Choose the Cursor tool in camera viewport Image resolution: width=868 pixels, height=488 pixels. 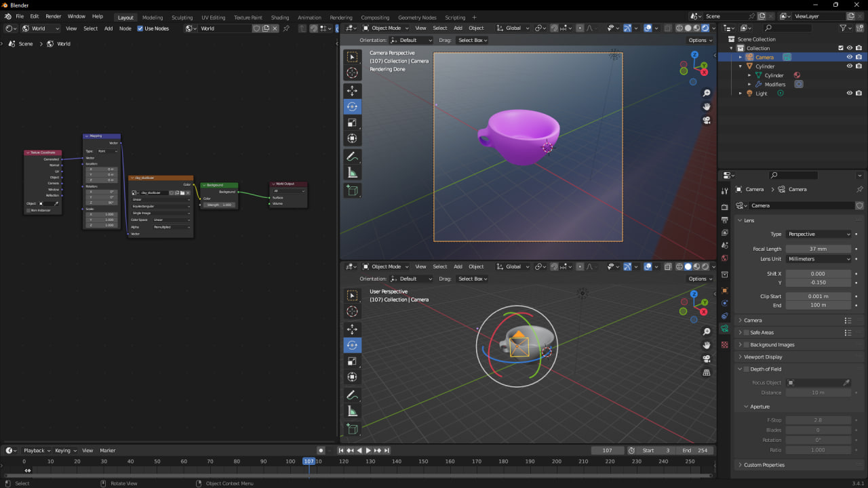click(x=352, y=73)
